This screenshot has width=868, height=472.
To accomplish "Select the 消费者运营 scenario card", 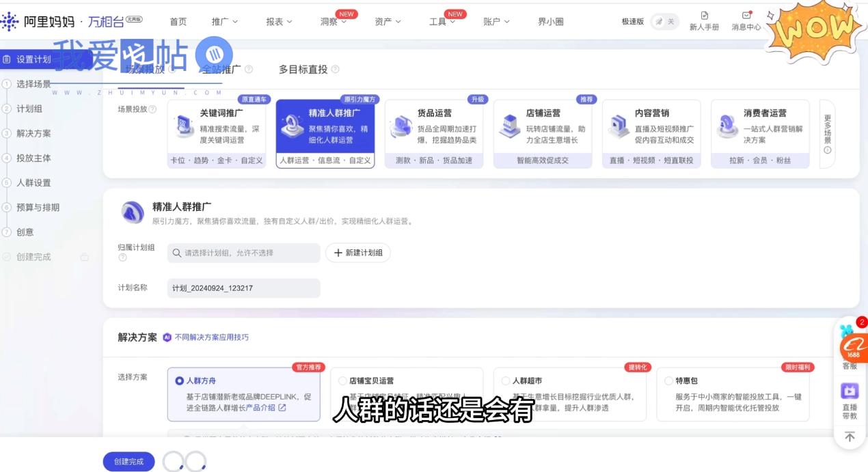I will [760, 134].
